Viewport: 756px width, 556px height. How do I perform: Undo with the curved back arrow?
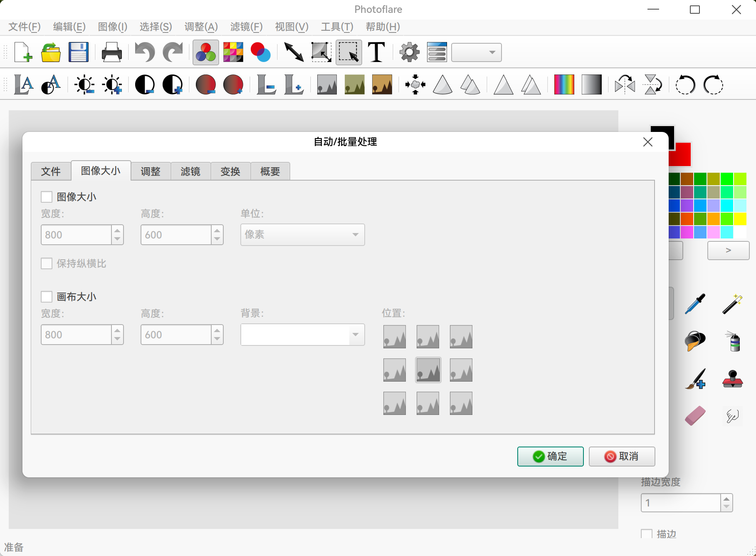click(145, 52)
